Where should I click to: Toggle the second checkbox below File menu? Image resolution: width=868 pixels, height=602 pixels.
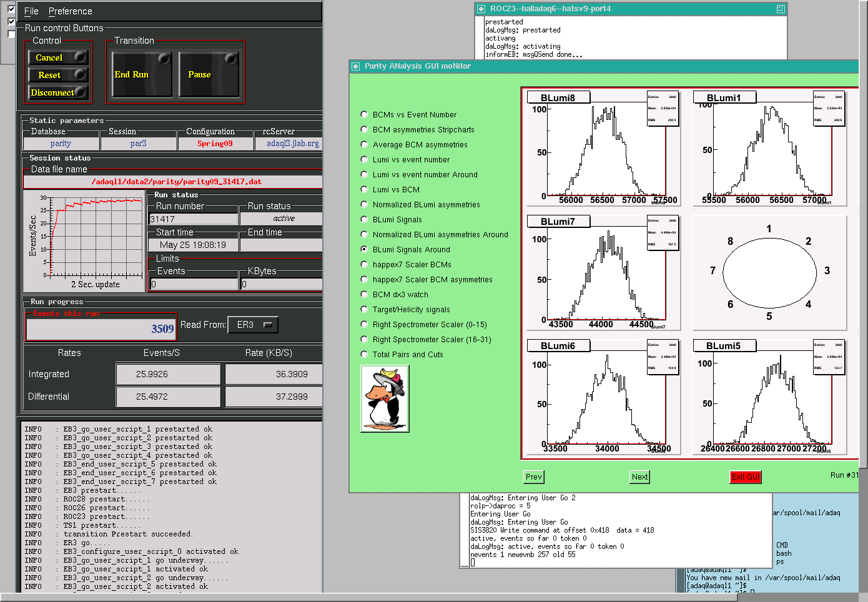coord(11,22)
